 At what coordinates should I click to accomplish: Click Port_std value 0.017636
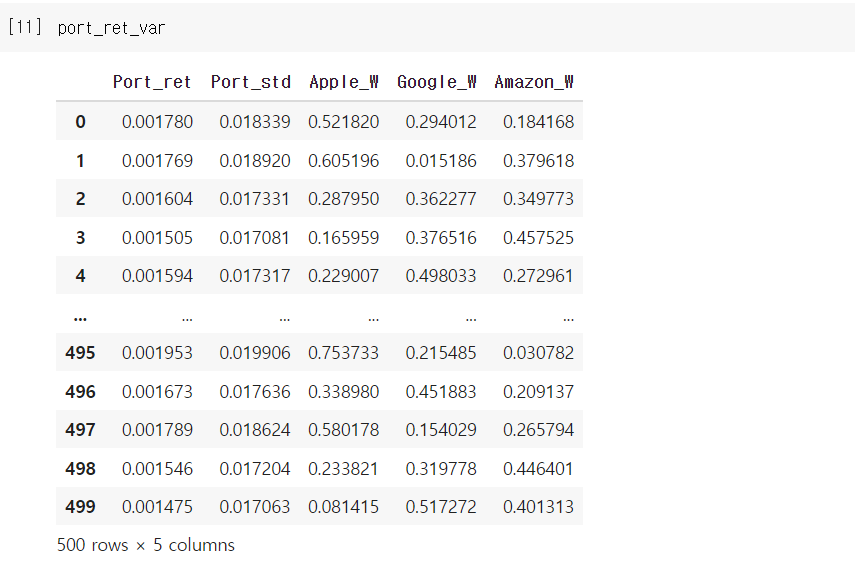(x=255, y=392)
